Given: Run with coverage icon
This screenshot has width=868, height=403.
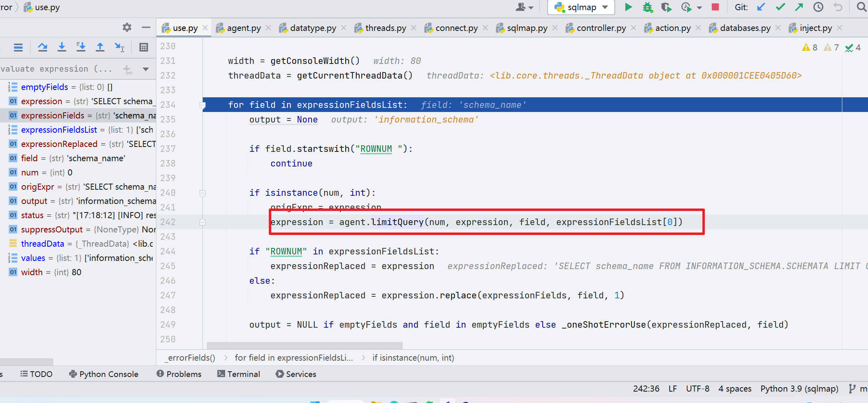Looking at the screenshot, I should (x=666, y=7).
